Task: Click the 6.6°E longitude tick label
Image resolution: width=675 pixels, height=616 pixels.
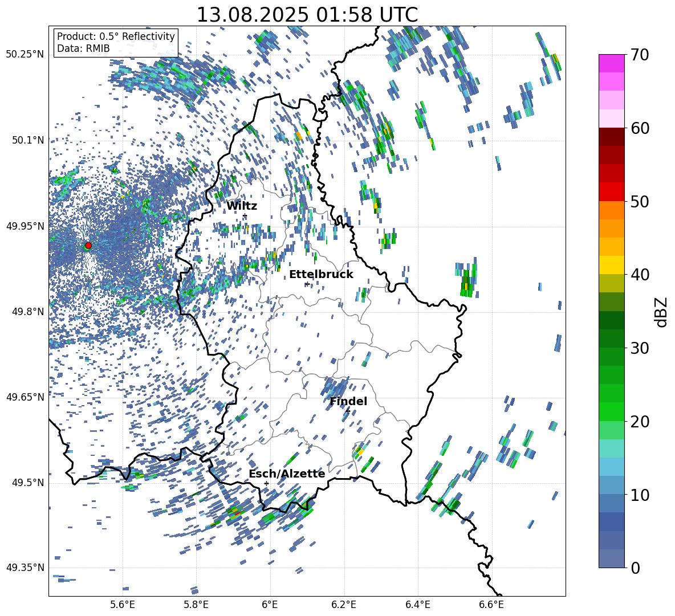Action: click(491, 605)
